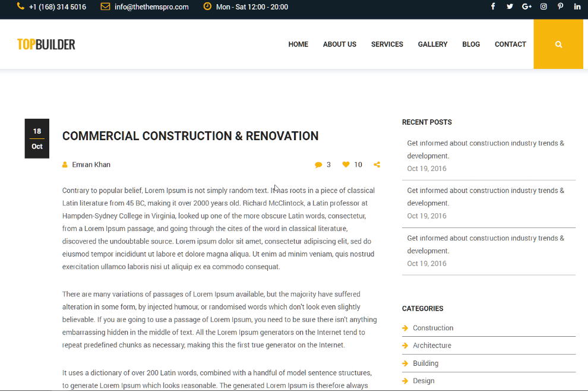Open the Pinterest social icon
Screen dimensions: 588x392
(x=560, y=7)
